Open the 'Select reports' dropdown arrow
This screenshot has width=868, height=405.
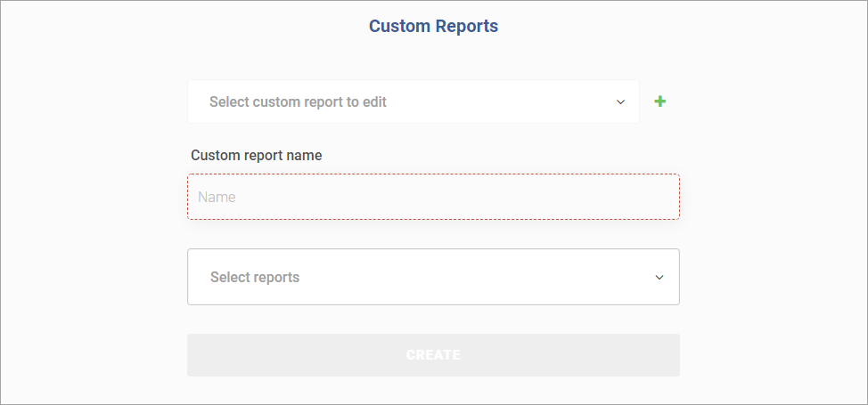coord(659,277)
